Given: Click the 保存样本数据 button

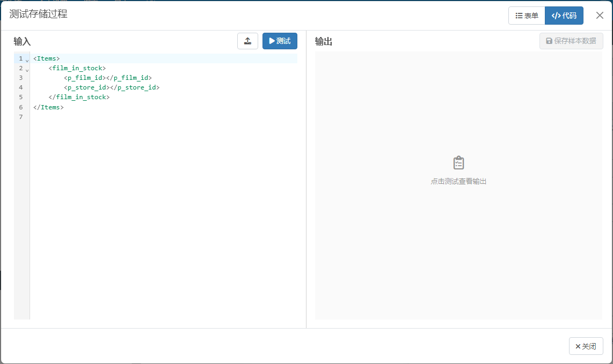Looking at the screenshot, I should [571, 41].
